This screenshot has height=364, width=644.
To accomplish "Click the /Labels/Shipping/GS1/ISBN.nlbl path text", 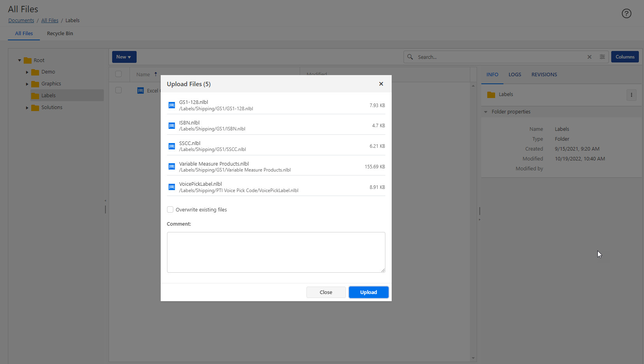I will 212,129.
